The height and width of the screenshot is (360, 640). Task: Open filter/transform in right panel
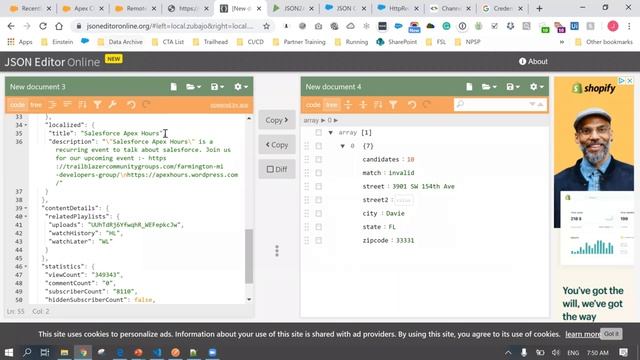coord(393,105)
